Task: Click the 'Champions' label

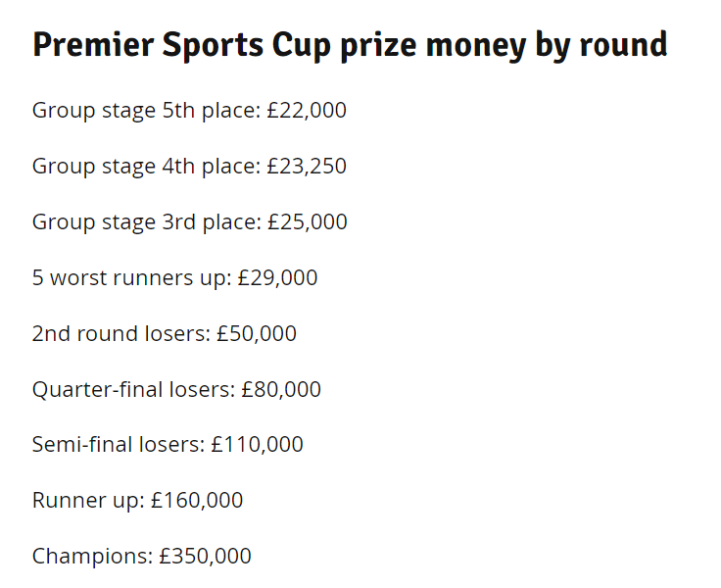Action: pyautogui.click(x=92, y=557)
